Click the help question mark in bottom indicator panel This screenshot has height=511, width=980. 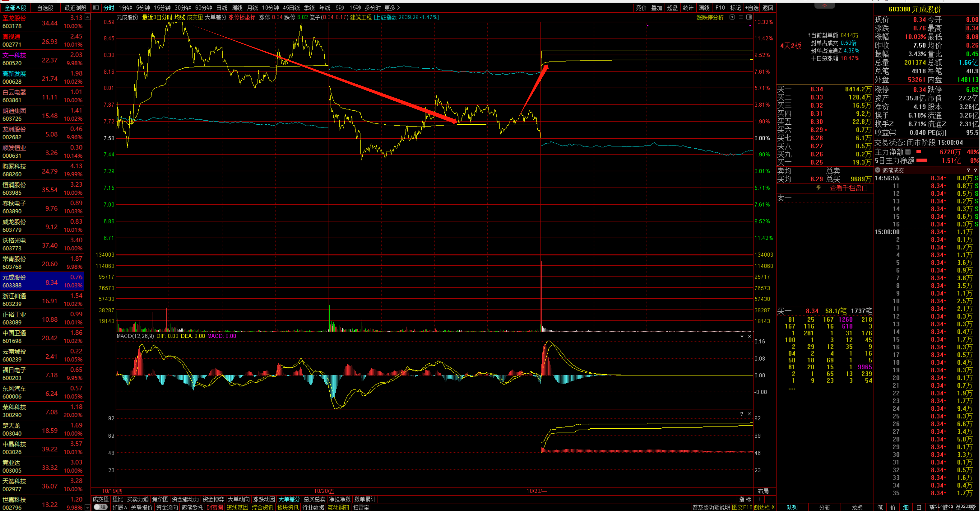(x=741, y=414)
